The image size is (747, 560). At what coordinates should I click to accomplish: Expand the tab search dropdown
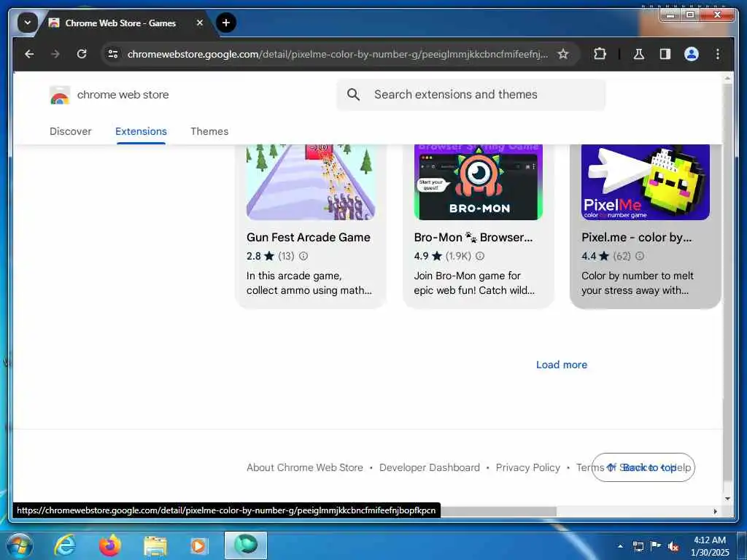28,23
